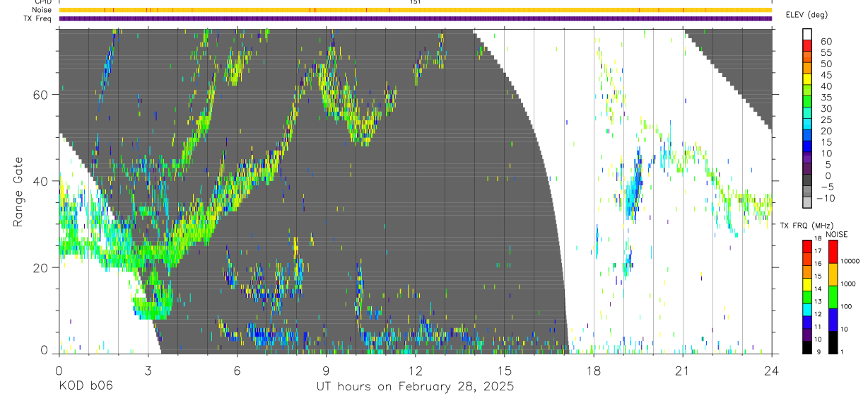Click the '3' hour tick on the x-axis

pyautogui.click(x=148, y=370)
